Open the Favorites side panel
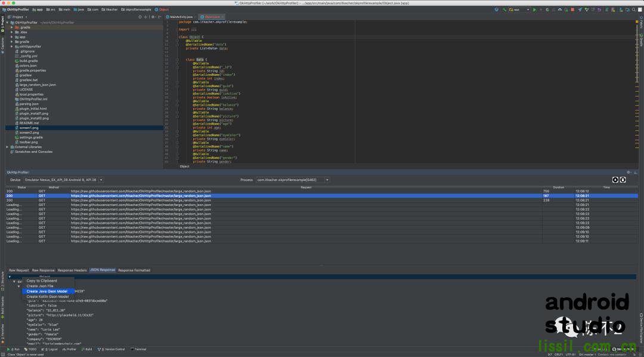This screenshot has width=644, height=357. click(2, 333)
